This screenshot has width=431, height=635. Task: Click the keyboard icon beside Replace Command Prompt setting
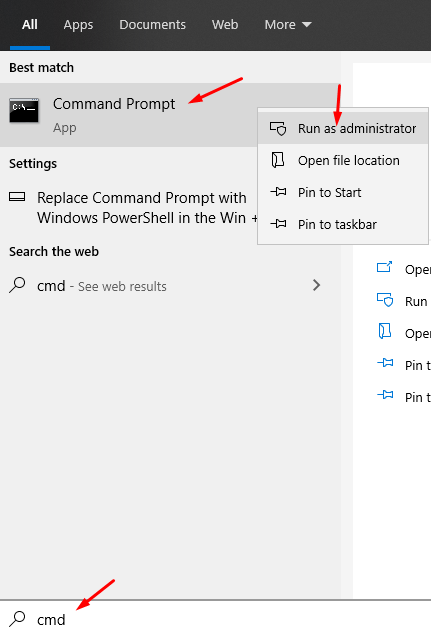coord(17,197)
